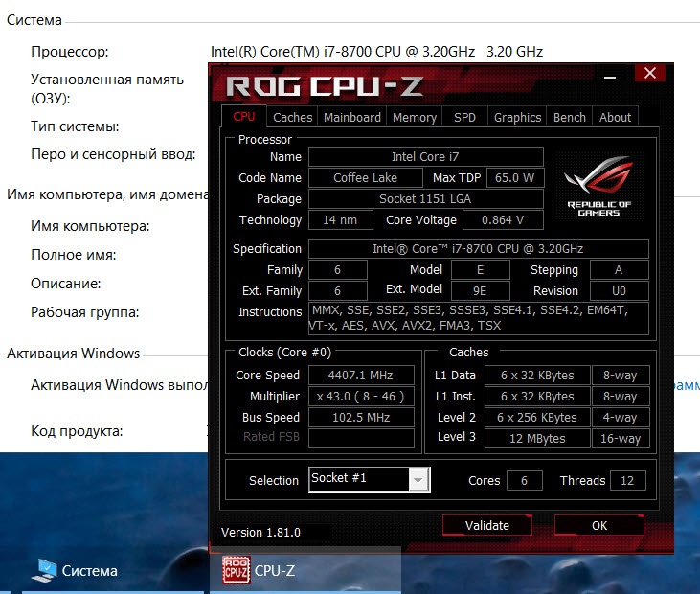Click the Система taskbar computer icon
This screenshot has width=700, height=594.
(44, 570)
